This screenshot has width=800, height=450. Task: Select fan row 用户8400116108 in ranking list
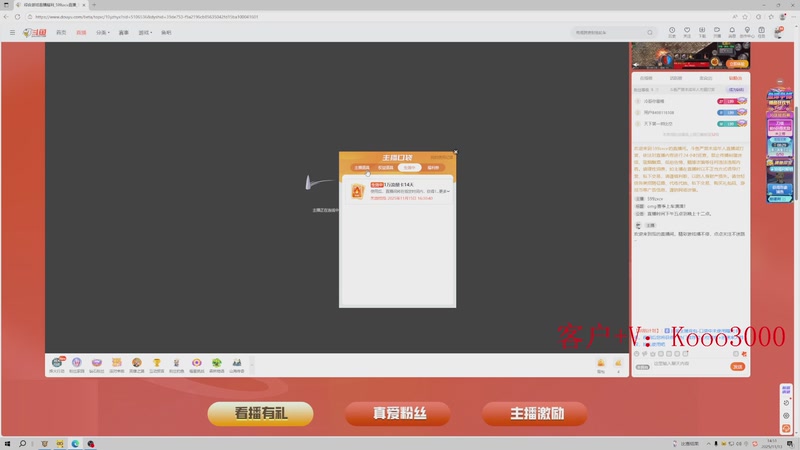tap(690, 112)
